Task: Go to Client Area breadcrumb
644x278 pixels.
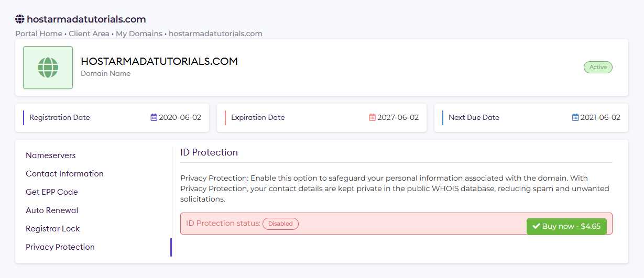Action: coord(89,34)
